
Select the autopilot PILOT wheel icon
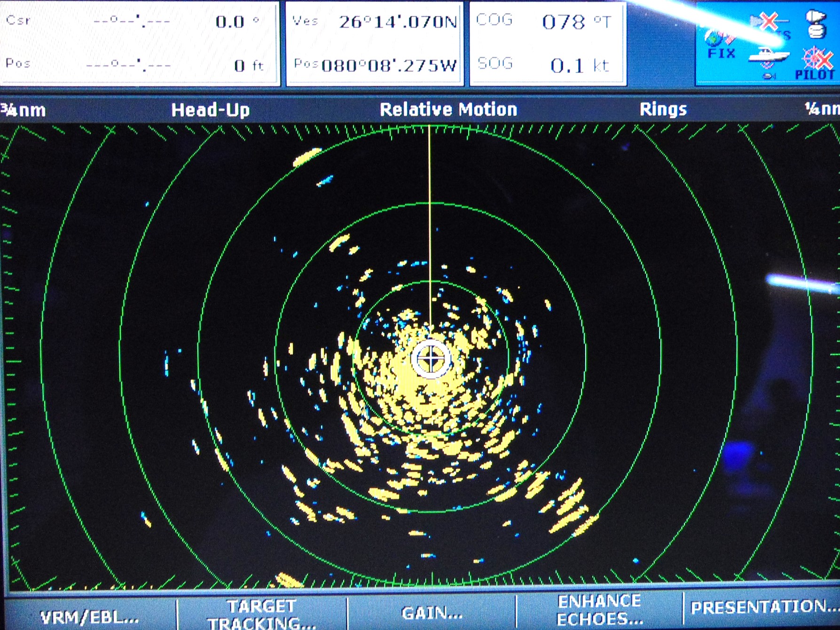[816, 63]
